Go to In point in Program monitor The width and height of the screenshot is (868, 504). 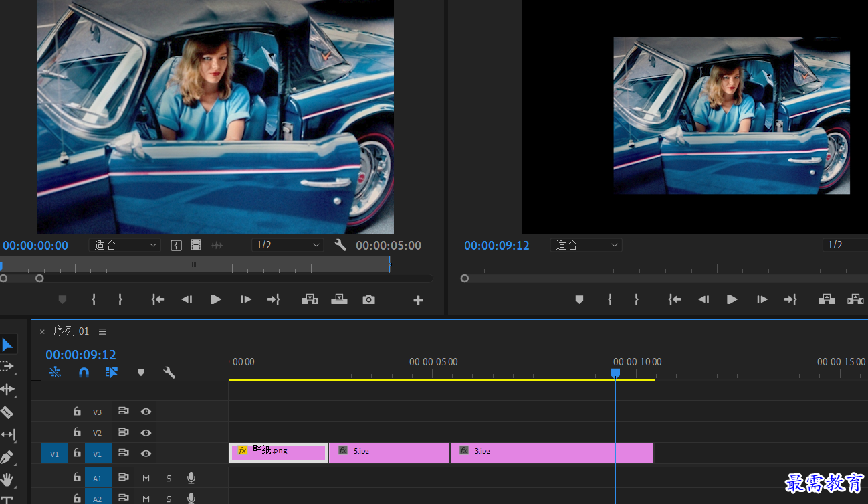(x=674, y=300)
